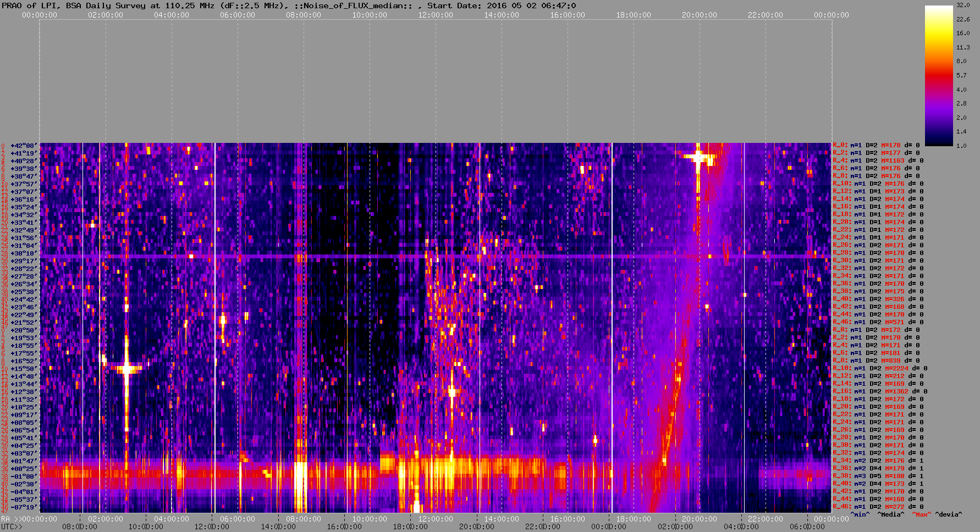Select the row reading M=1163
Screen dimensions: 980x532
coord(878,161)
